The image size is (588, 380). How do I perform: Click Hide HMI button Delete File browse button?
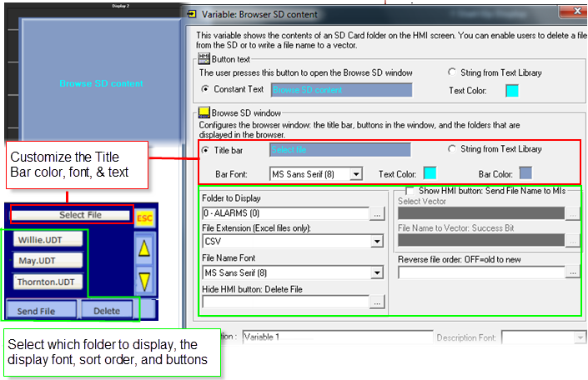(378, 302)
